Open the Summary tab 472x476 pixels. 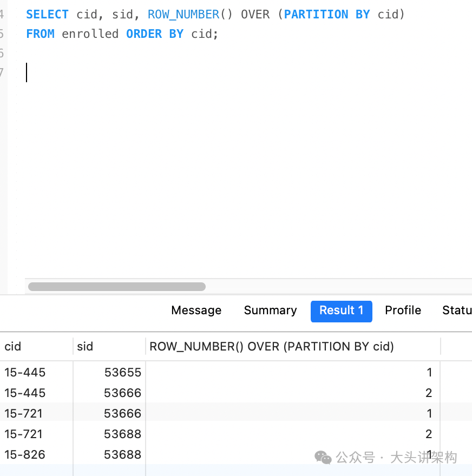pos(270,310)
